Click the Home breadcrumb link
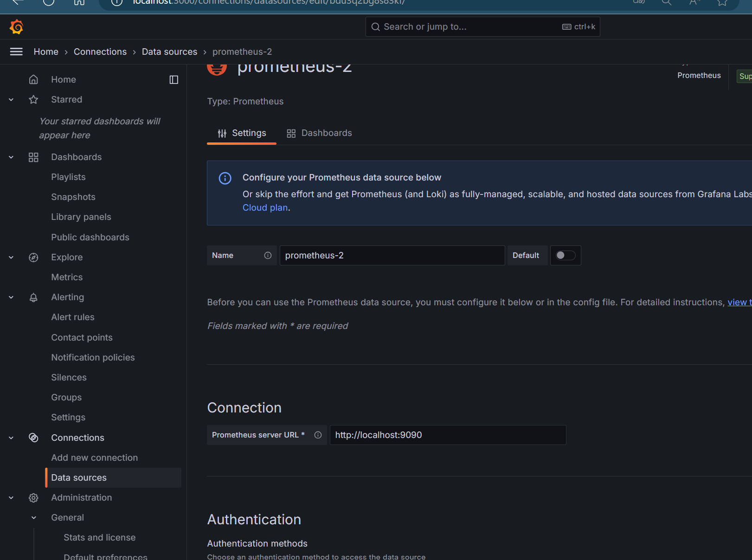Screen dimensions: 752x560 pos(46,51)
